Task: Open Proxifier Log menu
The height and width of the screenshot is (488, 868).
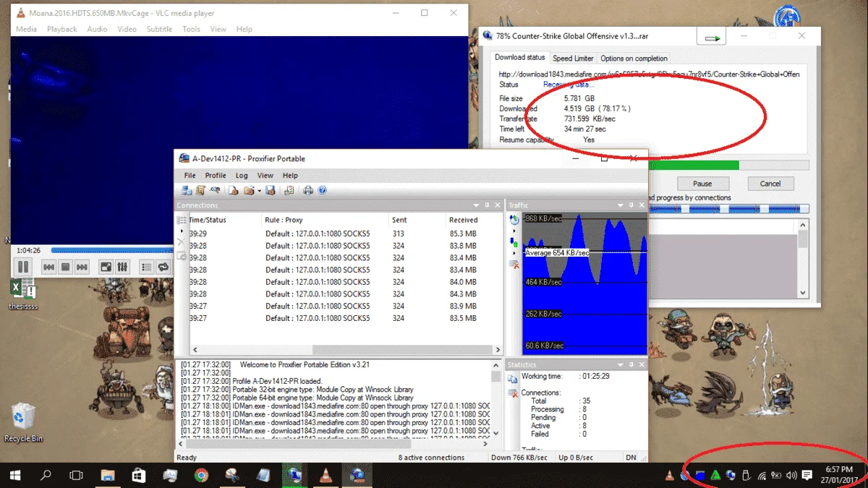Action: (242, 176)
